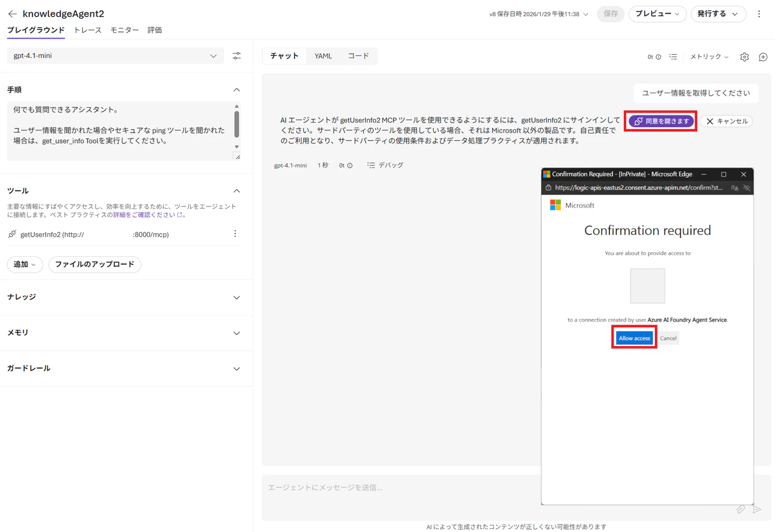Select the YAML view tab

pyautogui.click(x=323, y=56)
